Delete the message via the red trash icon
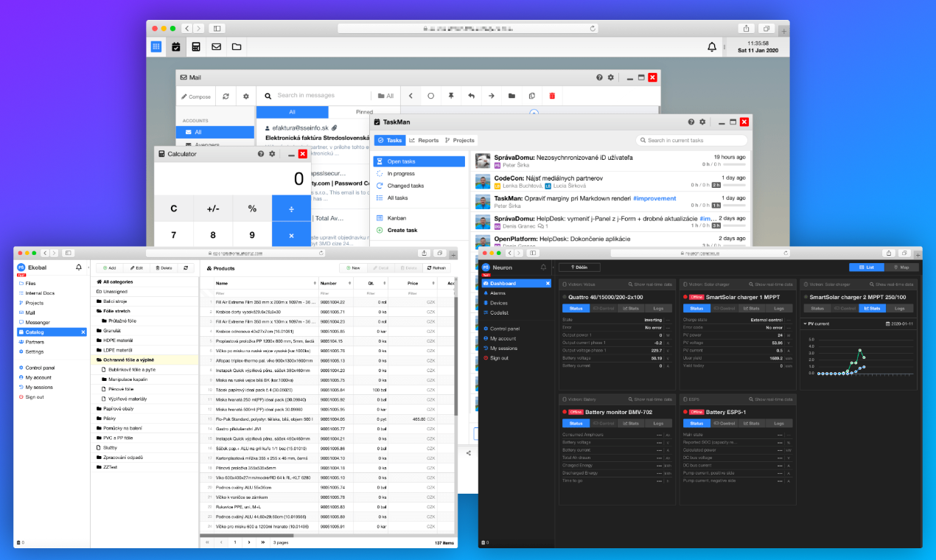 click(x=552, y=96)
